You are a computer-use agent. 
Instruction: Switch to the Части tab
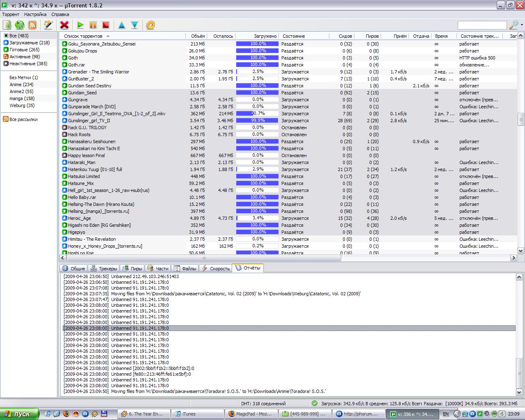(x=158, y=268)
